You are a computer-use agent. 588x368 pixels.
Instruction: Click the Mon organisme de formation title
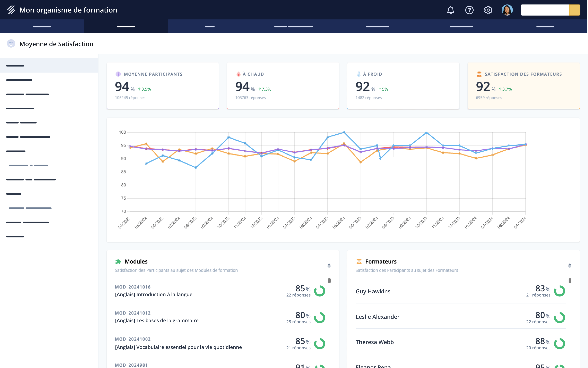click(68, 10)
